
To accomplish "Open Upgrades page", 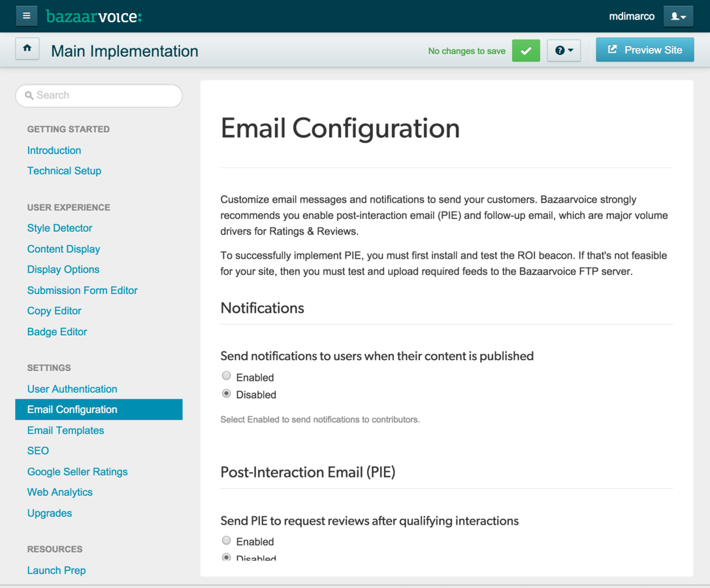I will tap(50, 514).
